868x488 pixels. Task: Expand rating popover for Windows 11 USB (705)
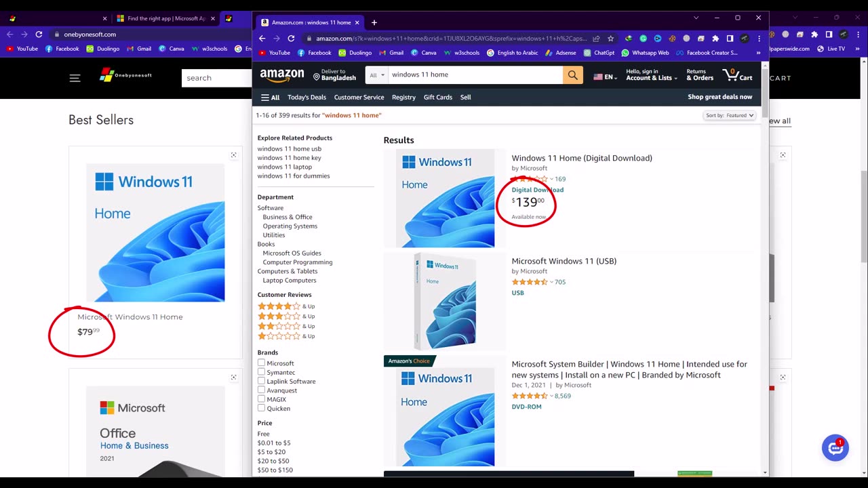[x=551, y=282]
